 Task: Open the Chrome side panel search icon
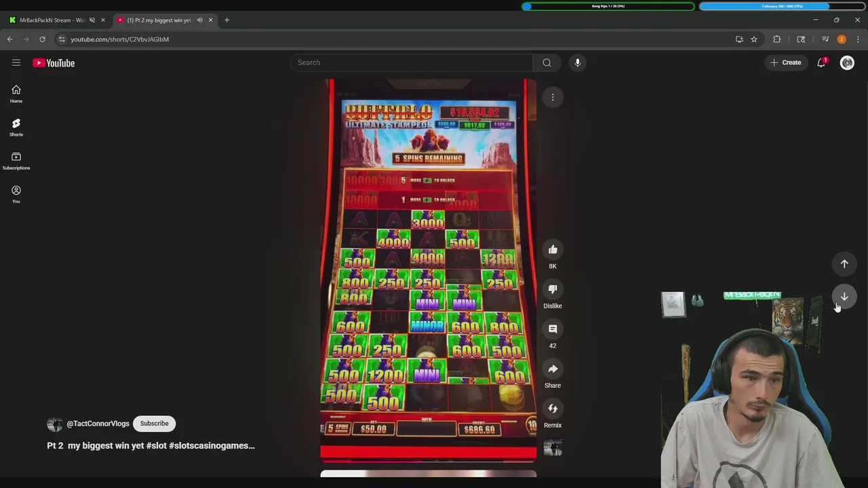point(801,39)
